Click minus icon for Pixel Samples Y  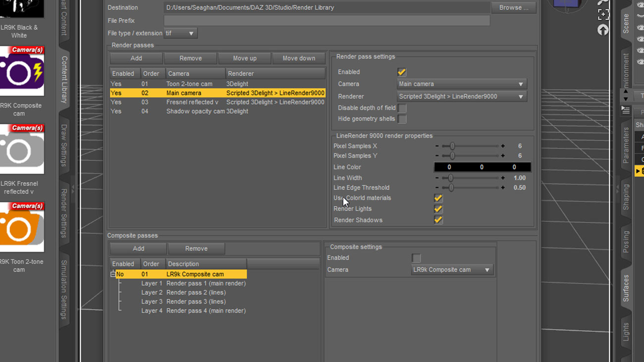[437, 155]
